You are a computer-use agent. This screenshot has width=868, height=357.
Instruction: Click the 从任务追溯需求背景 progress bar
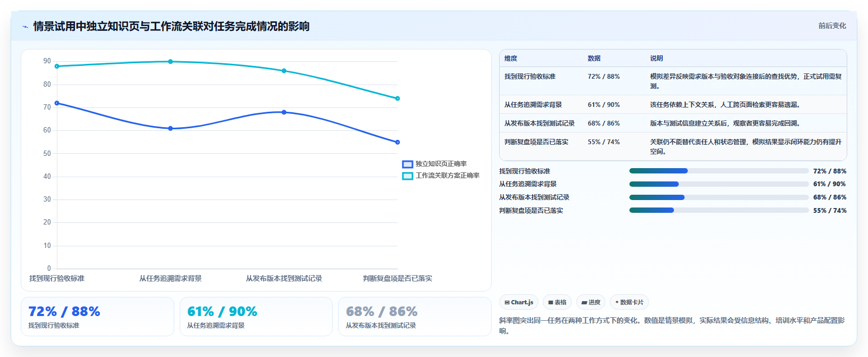point(719,184)
